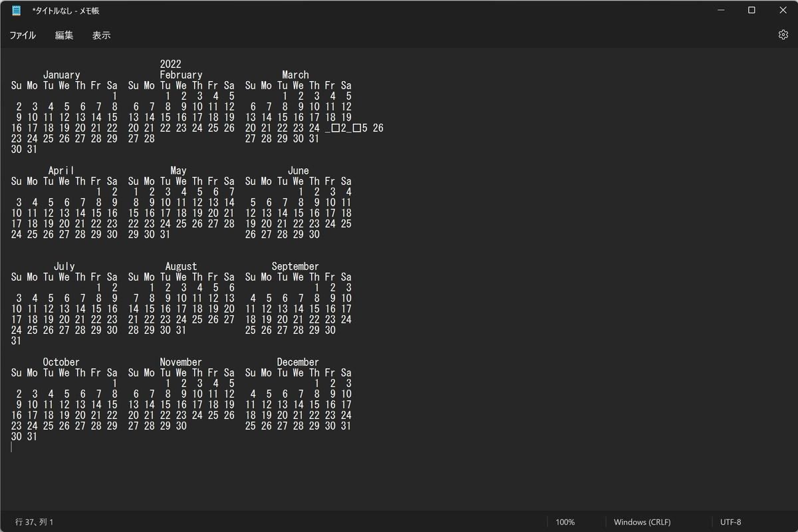Click the 28 ending February's calendar
The image size is (798, 532).
pos(149,138)
